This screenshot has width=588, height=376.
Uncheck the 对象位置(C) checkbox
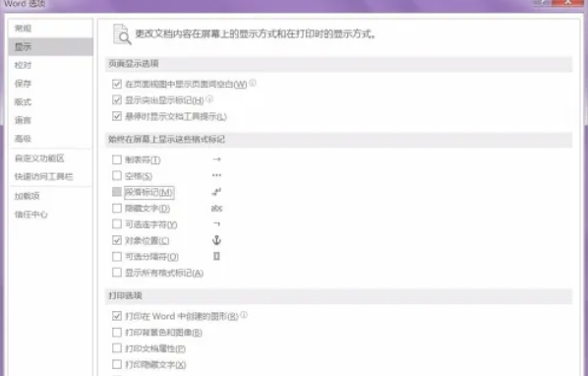(x=117, y=240)
